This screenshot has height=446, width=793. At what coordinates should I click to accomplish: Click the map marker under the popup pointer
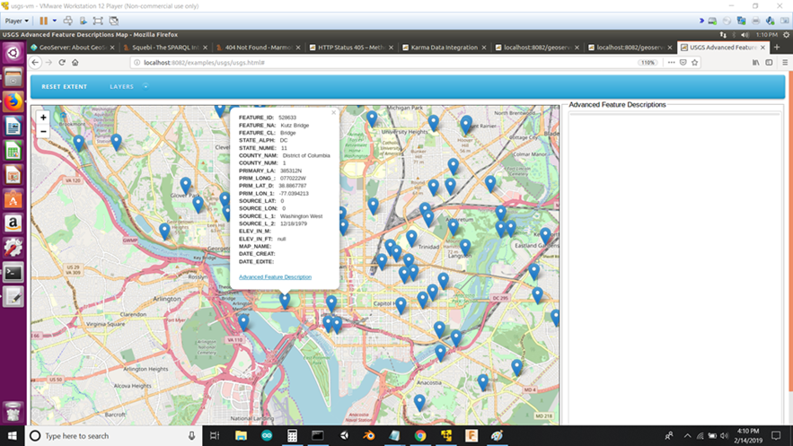click(x=285, y=301)
